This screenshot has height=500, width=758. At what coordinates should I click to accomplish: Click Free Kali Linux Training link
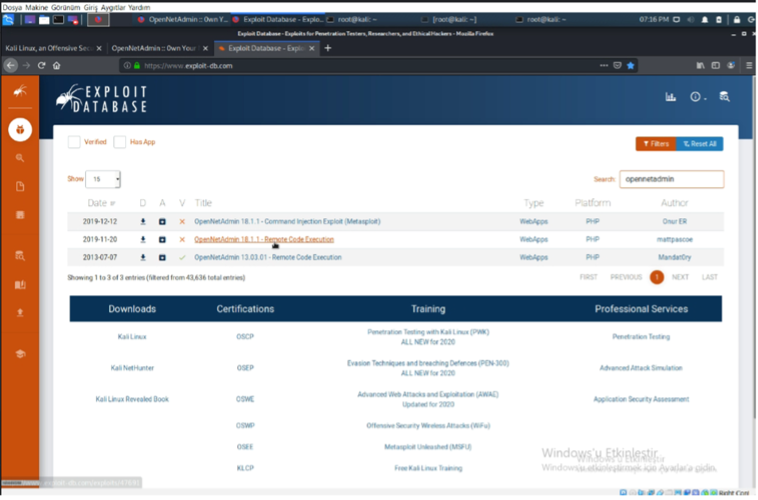pos(428,469)
